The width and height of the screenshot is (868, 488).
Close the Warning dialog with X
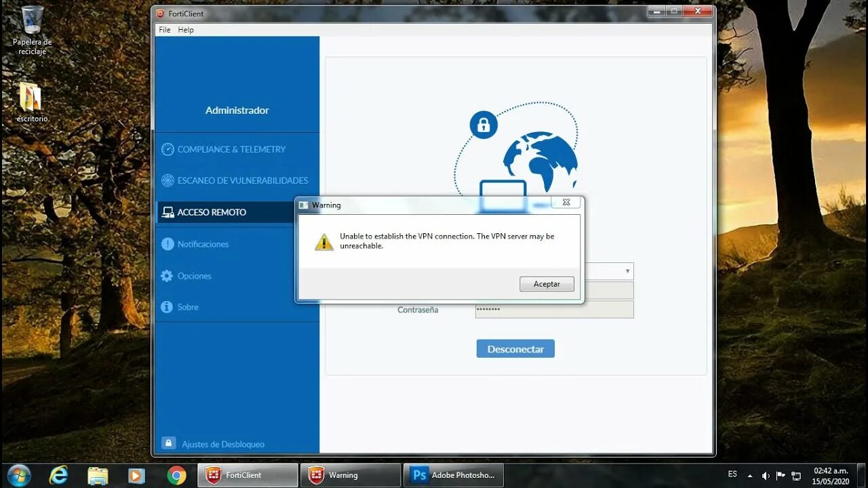[x=566, y=202]
